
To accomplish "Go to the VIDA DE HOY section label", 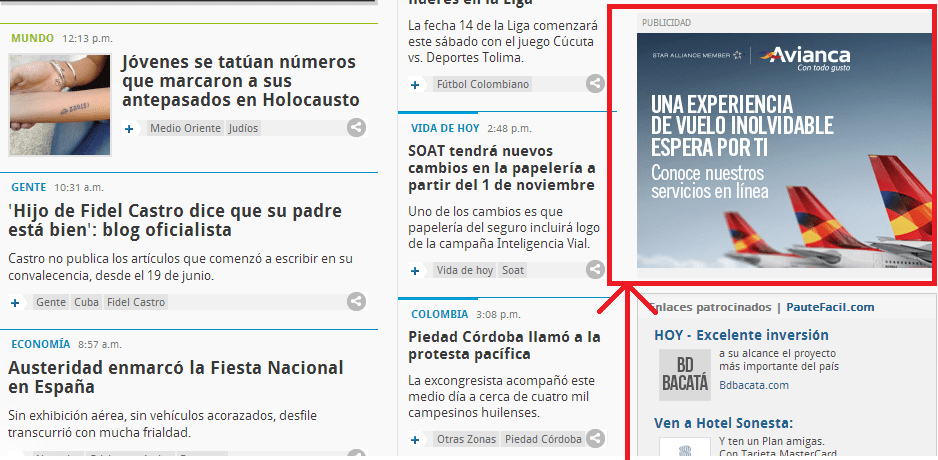I will tap(445, 128).
